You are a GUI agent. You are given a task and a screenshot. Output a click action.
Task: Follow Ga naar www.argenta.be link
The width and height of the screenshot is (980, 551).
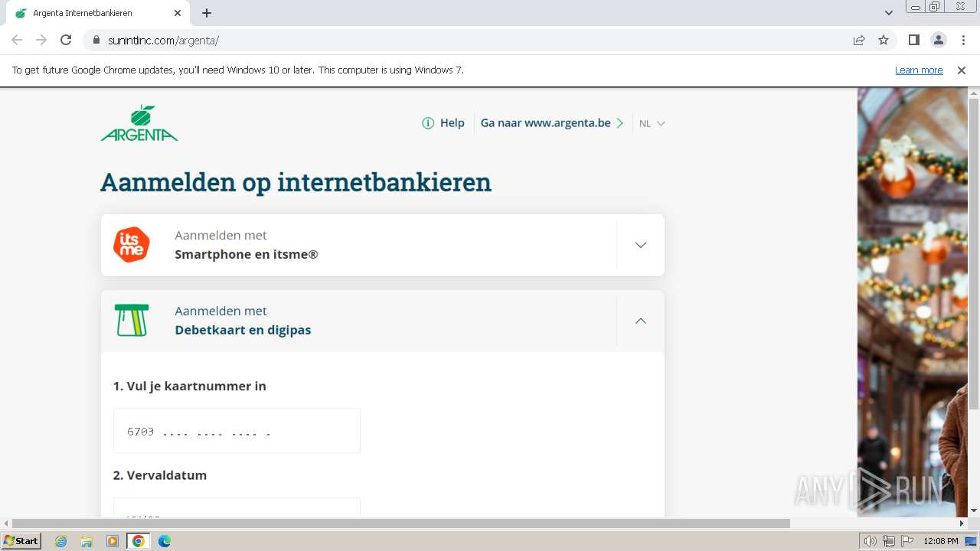pos(552,123)
